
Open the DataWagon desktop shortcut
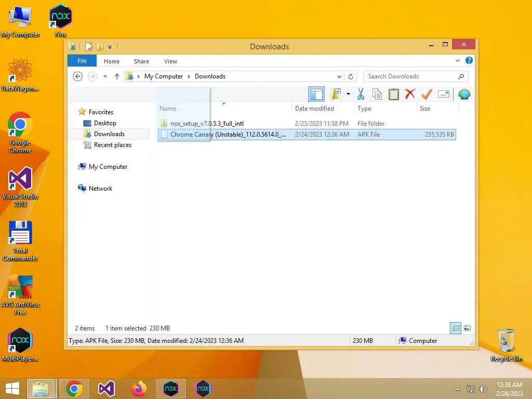20,75
